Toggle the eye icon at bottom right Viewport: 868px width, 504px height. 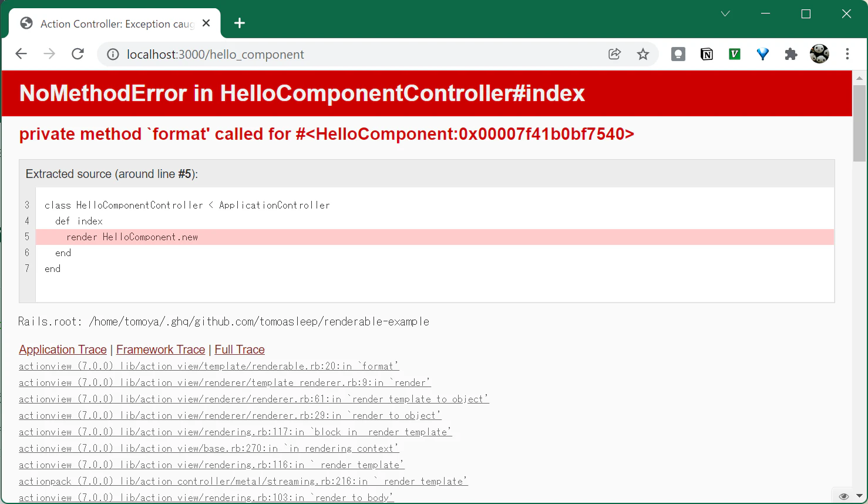point(844,496)
